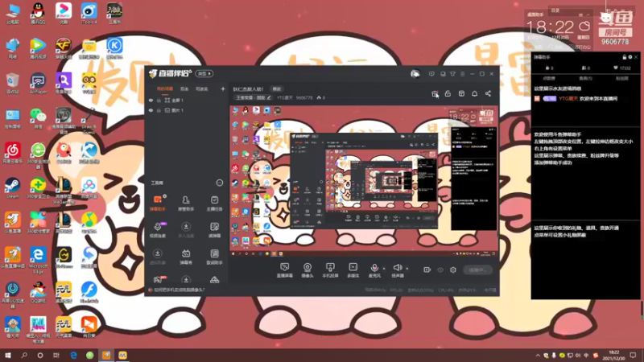Open settings gear in 弹幕助手 window

click(x=630, y=57)
